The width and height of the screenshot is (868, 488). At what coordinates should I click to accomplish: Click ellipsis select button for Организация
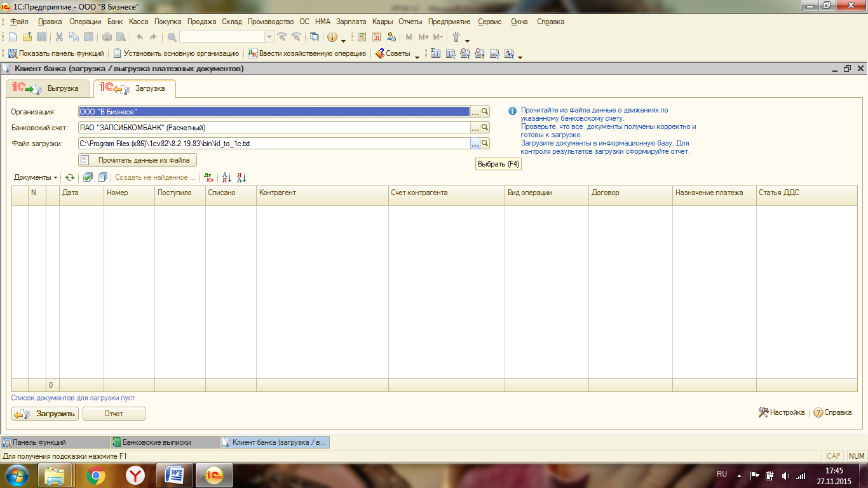pos(475,111)
